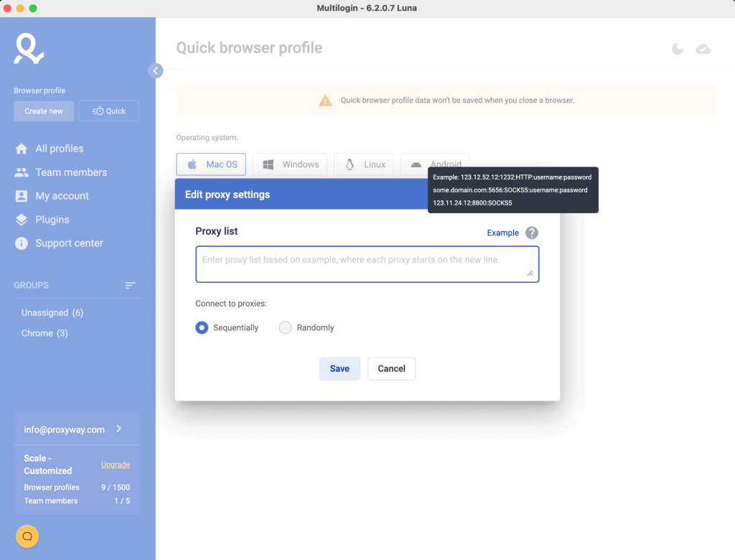
Task: Click the Create new button
Action: (44, 111)
